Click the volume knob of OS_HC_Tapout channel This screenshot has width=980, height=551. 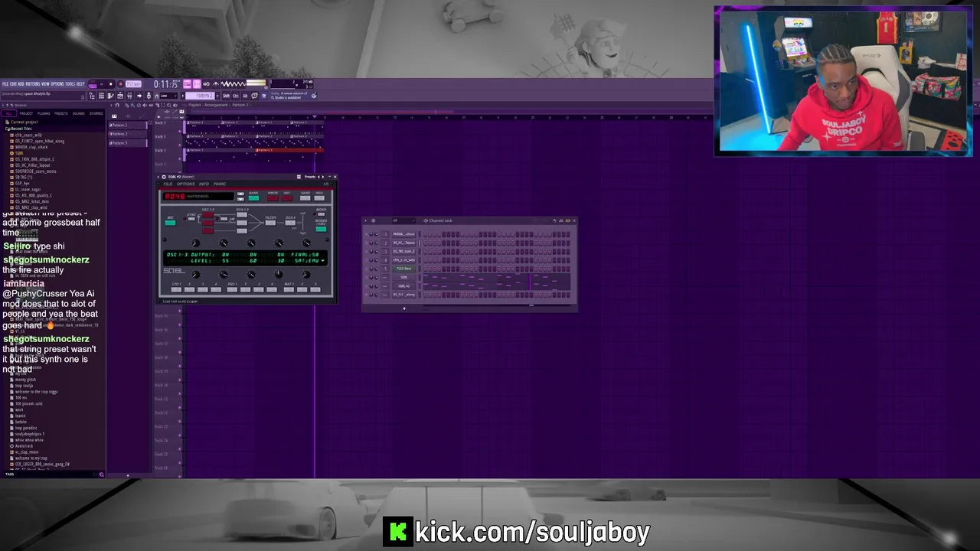tap(376, 243)
